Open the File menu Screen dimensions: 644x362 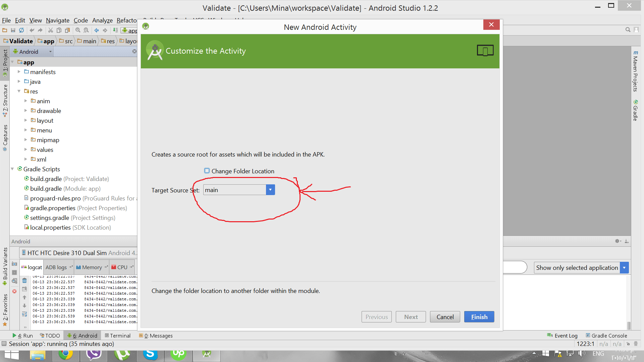coord(7,20)
